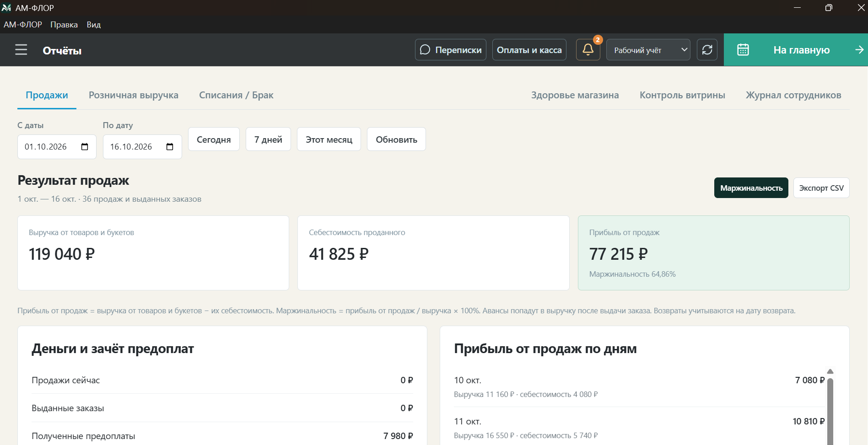
Task: Click Выданные заказы row
Action: (222, 408)
